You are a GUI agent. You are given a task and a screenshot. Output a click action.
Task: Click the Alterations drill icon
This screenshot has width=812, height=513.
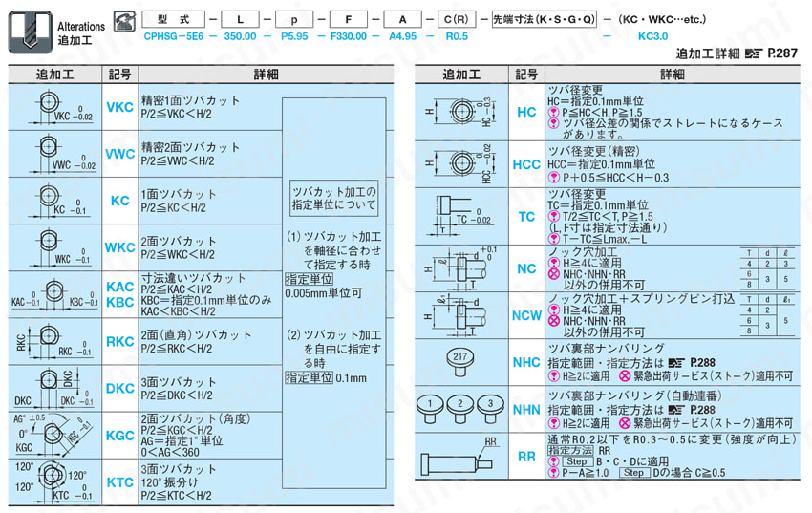pyautogui.click(x=30, y=32)
